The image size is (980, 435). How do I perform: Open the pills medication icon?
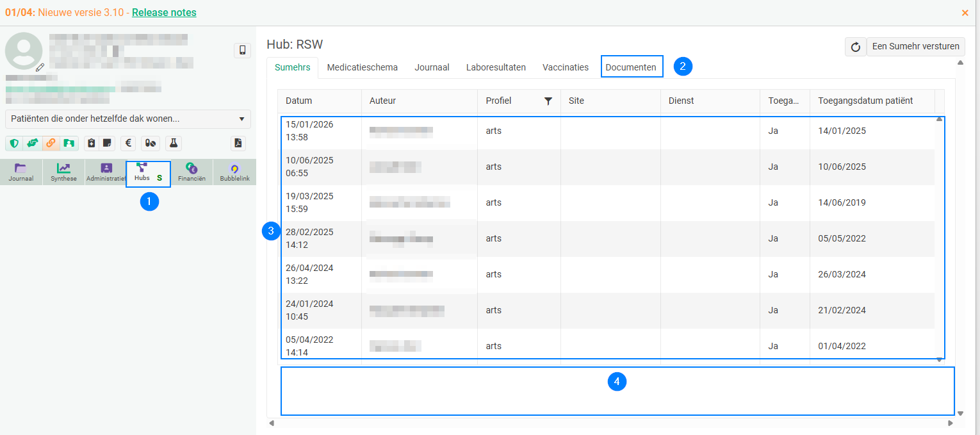(x=151, y=144)
